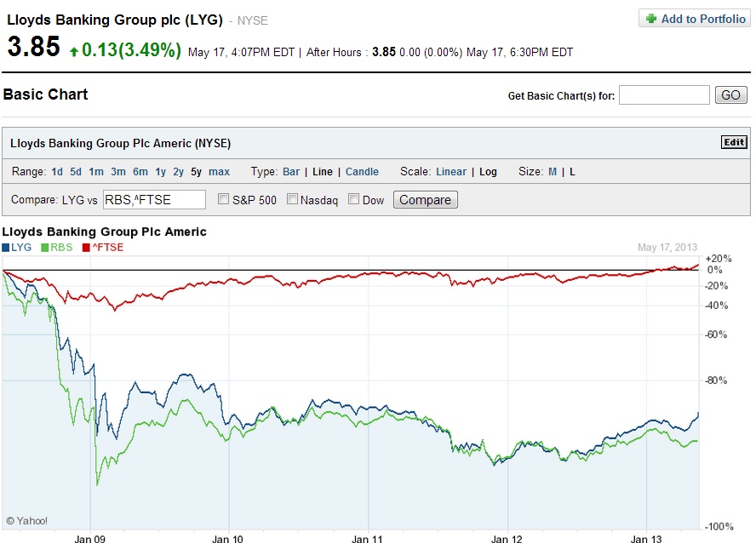Select chart size L
The height and width of the screenshot is (543, 756).
pyautogui.click(x=572, y=172)
